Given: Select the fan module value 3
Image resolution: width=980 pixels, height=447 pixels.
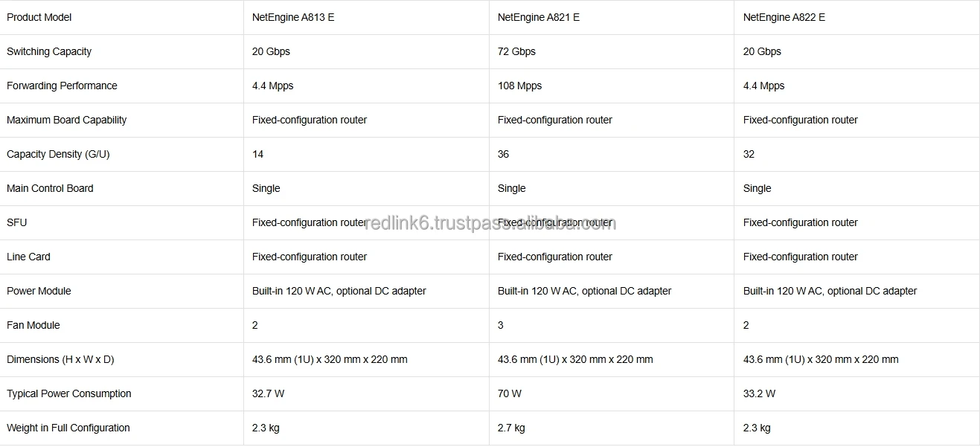Looking at the screenshot, I should click(501, 325).
